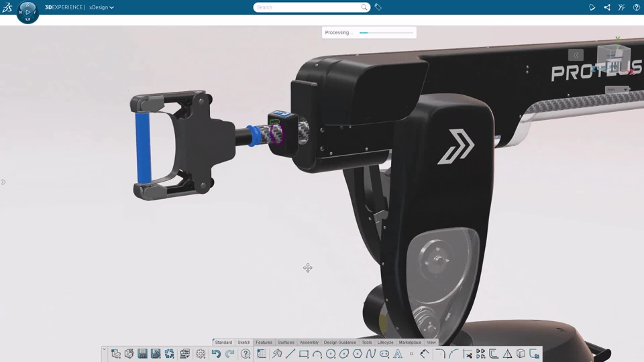Click the triangle dimension icon
644x362 pixels.
(508, 354)
